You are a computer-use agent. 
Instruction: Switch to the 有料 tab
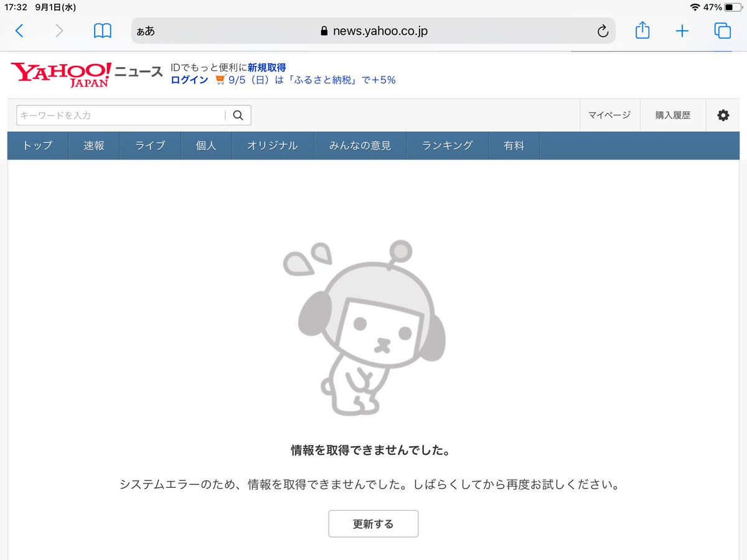pyautogui.click(x=514, y=146)
